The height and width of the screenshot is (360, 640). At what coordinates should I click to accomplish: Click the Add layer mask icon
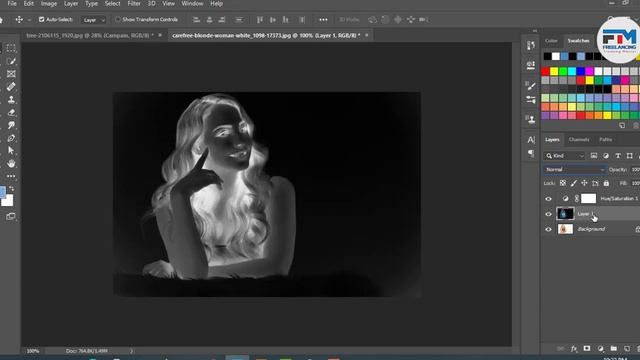point(587,349)
